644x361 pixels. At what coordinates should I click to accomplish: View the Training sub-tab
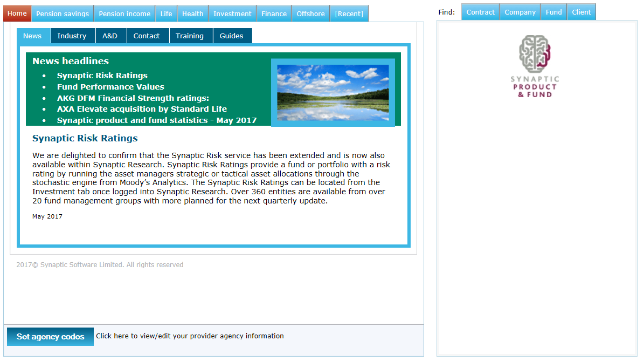190,36
